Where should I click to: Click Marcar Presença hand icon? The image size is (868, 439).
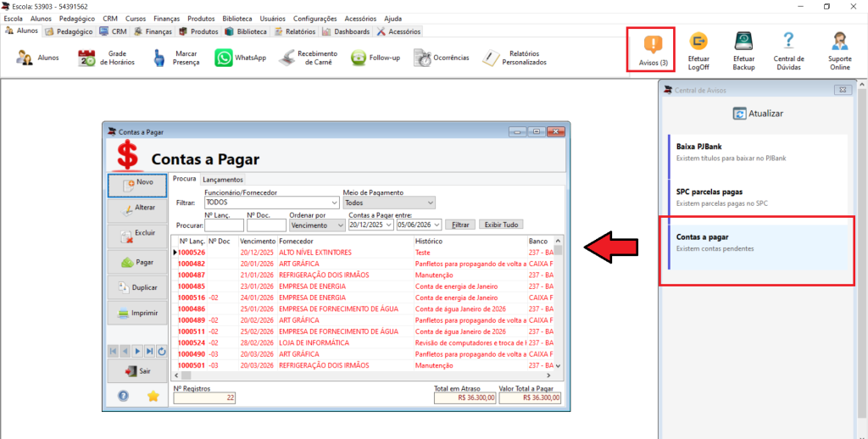[x=159, y=58]
